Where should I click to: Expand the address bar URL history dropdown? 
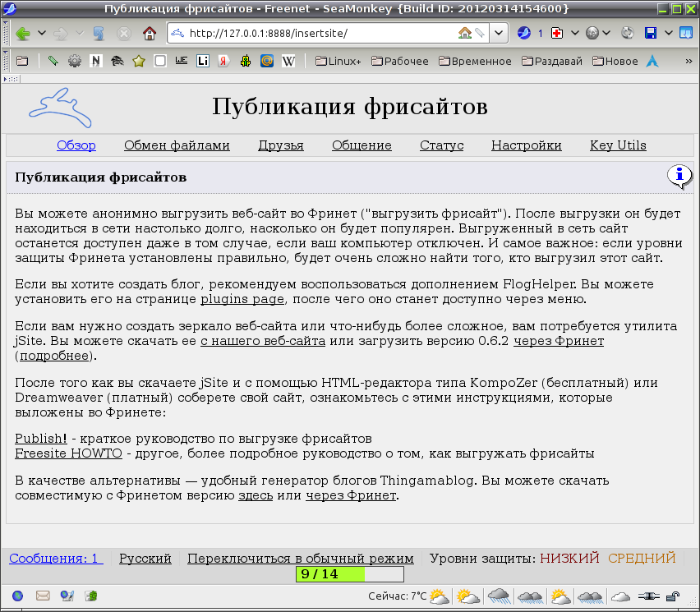[x=499, y=33]
